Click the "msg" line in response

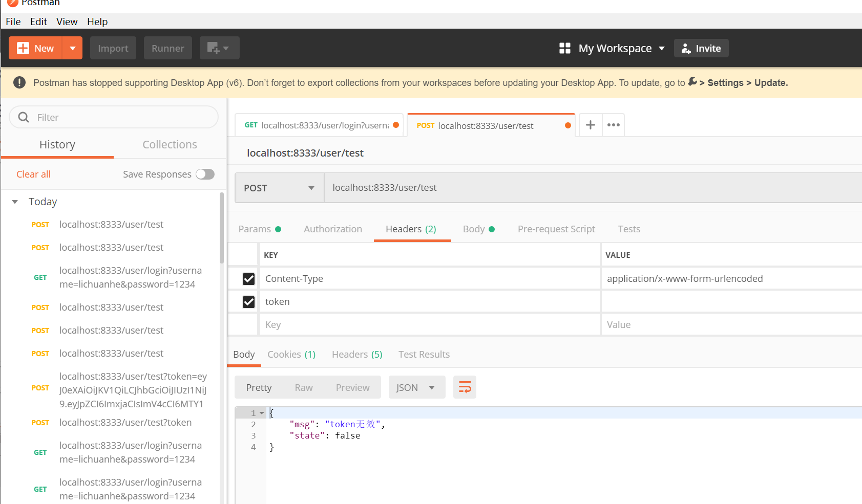tap(337, 424)
